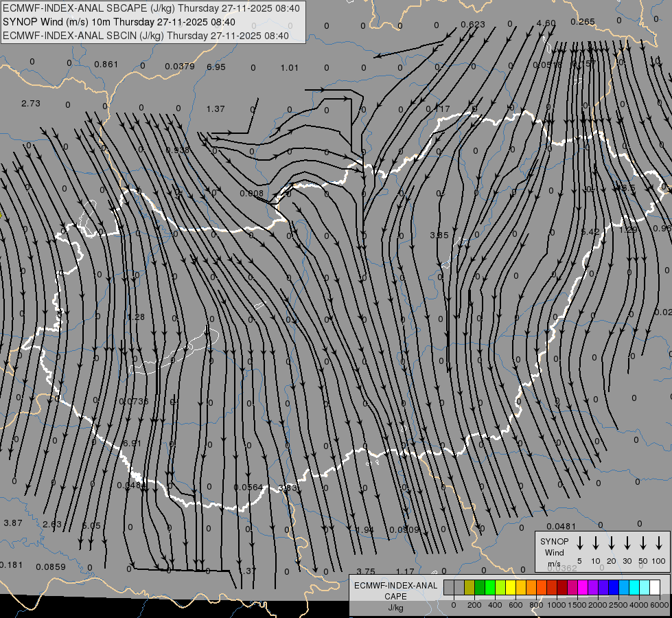Click the 5 m/s wind arrow in legend
This screenshot has height=618, width=672.
coord(580,543)
